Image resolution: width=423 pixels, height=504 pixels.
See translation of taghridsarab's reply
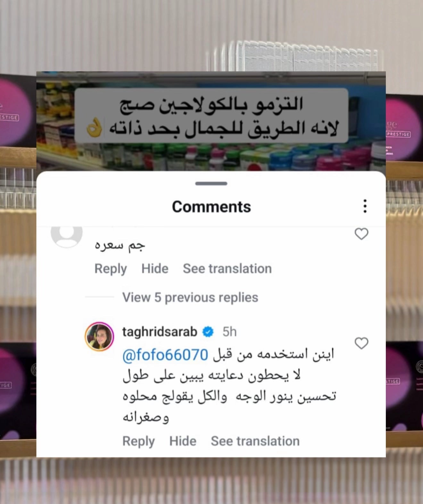[255, 441]
